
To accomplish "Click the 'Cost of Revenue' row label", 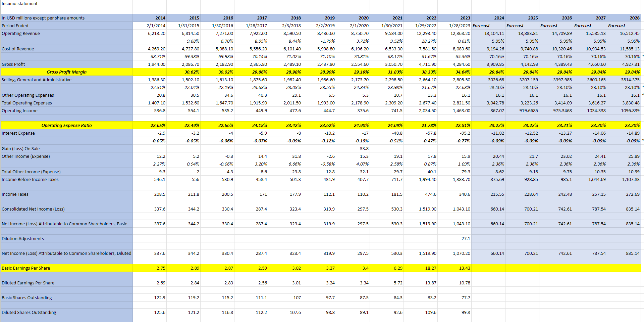I will pos(66,49).
